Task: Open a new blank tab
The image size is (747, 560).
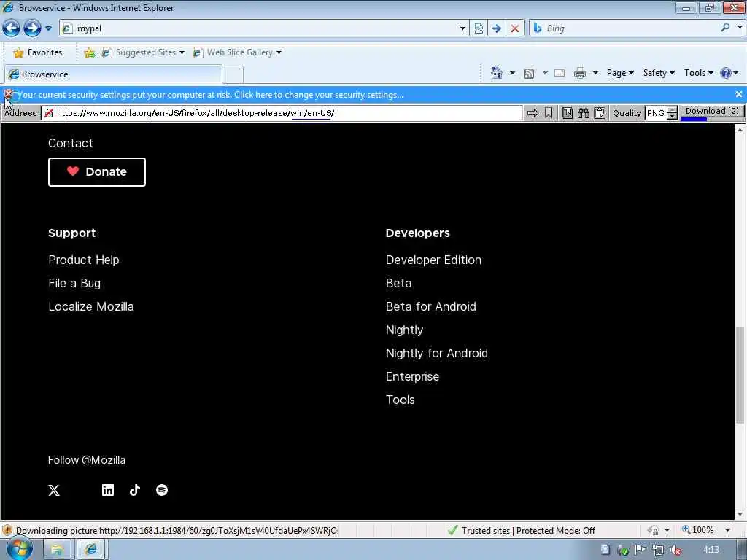Action: [x=233, y=75]
